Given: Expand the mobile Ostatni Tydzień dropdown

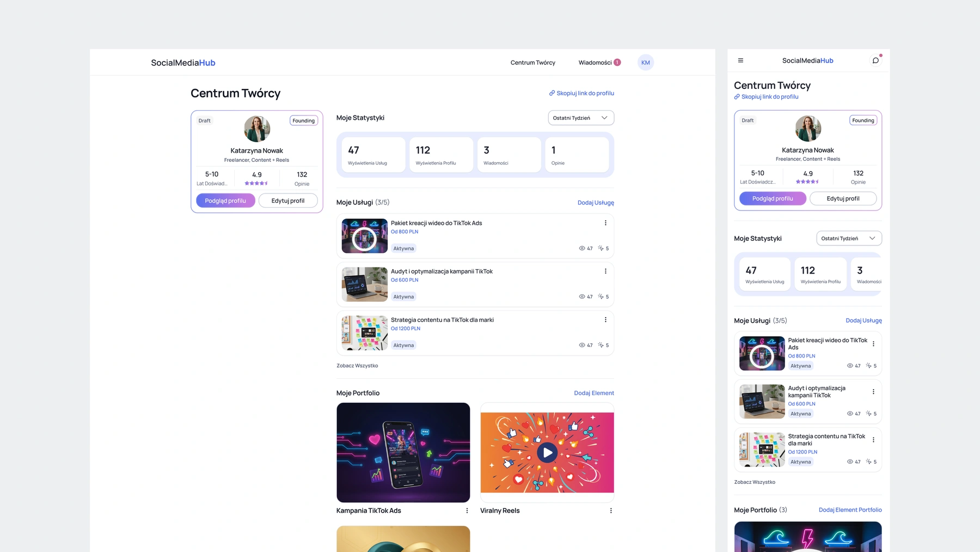Looking at the screenshot, I should [849, 238].
